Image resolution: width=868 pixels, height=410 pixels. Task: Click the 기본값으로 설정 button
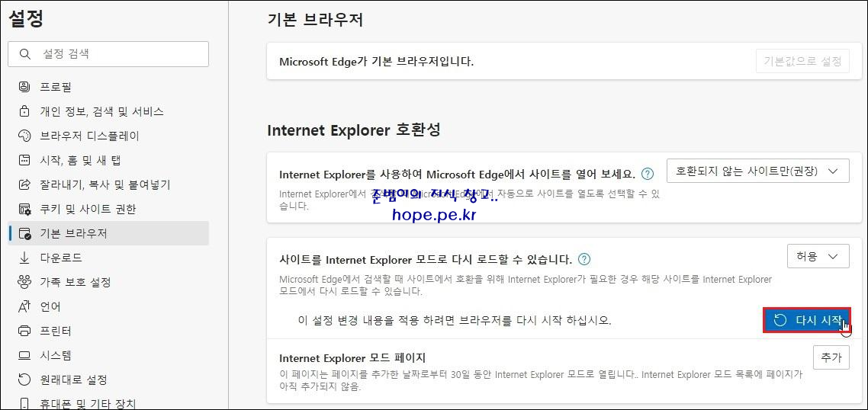click(802, 61)
